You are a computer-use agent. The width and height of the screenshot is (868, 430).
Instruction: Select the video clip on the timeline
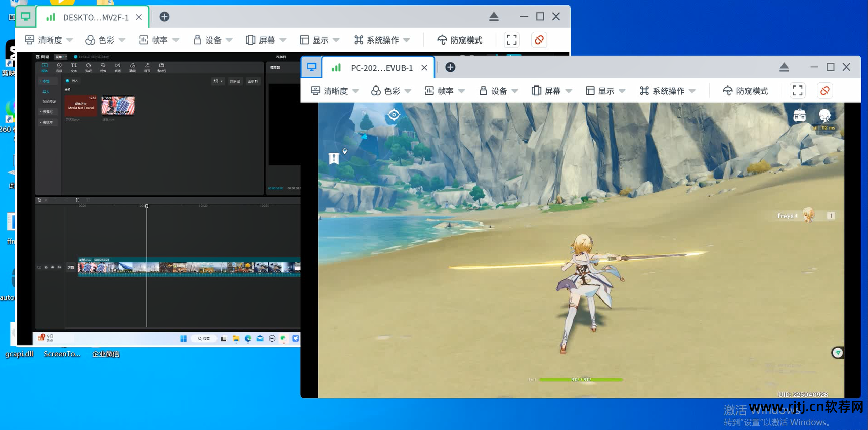coord(190,267)
